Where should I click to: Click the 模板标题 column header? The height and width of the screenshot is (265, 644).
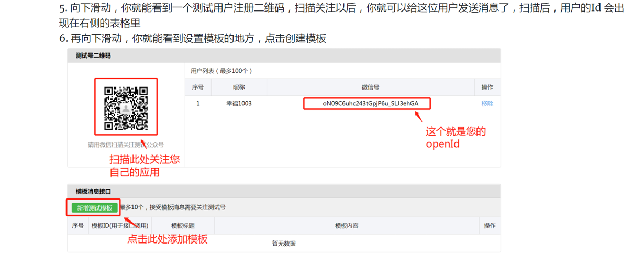[183, 226]
